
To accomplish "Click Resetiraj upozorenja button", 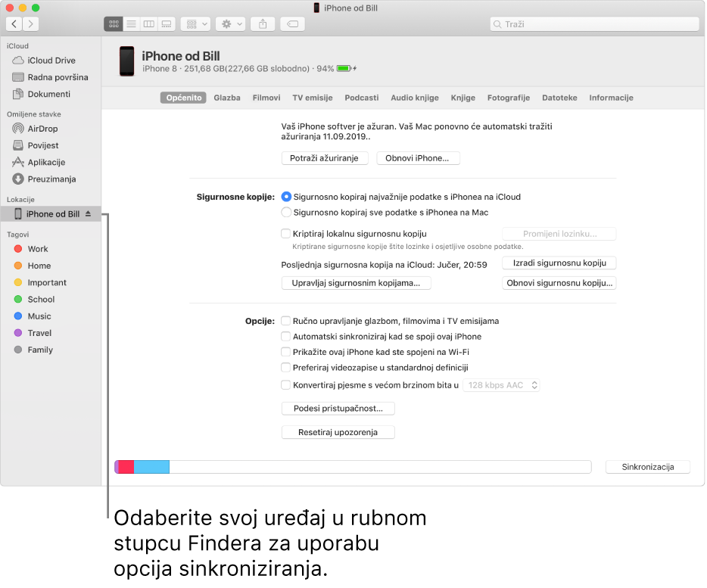I will point(338,432).
